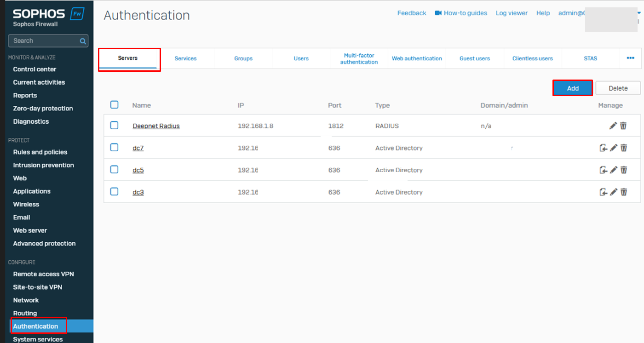
Task: Click the import icon for dc3 server
Action: [x=603, y=192]
